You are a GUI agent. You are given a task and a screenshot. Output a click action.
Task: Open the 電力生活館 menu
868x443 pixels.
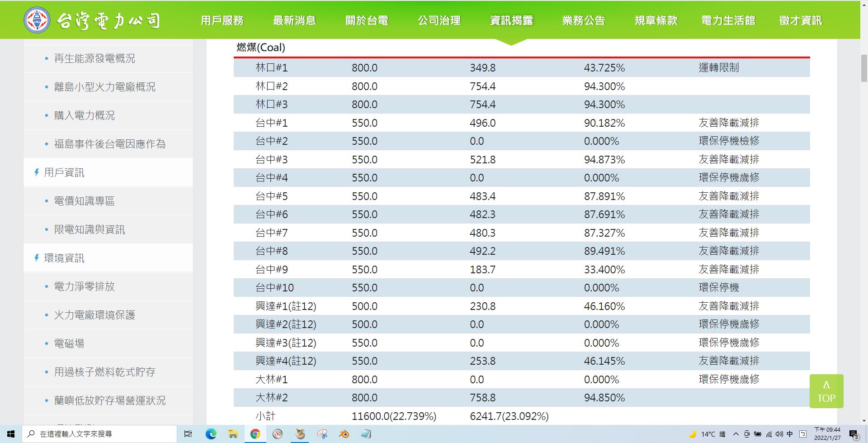click(x=728, y=20)
